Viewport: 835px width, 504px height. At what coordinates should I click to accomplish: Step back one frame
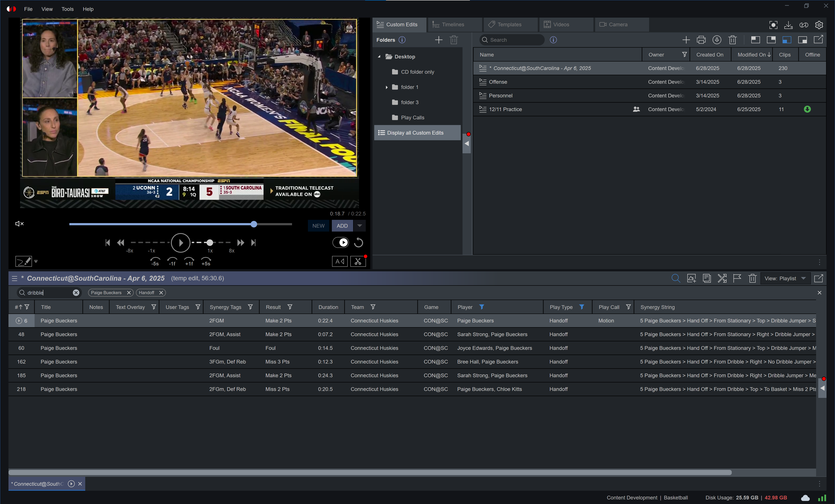(172, 261)
